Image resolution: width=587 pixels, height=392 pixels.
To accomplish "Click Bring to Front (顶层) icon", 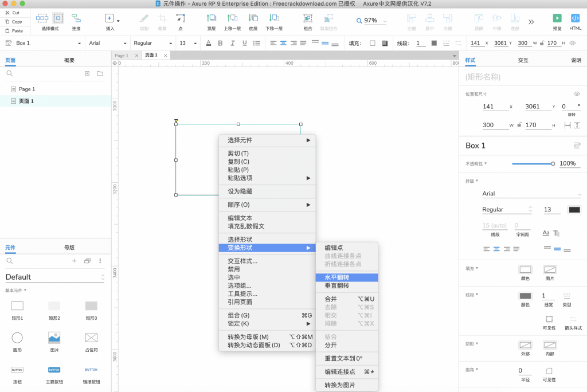I will pyautogui.click(x=212, y=18).
